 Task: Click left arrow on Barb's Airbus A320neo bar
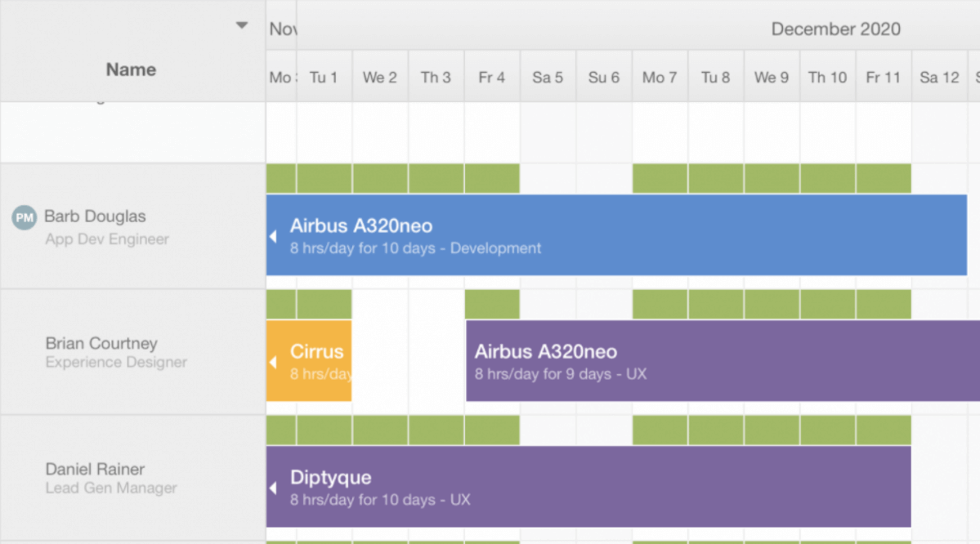273,236
